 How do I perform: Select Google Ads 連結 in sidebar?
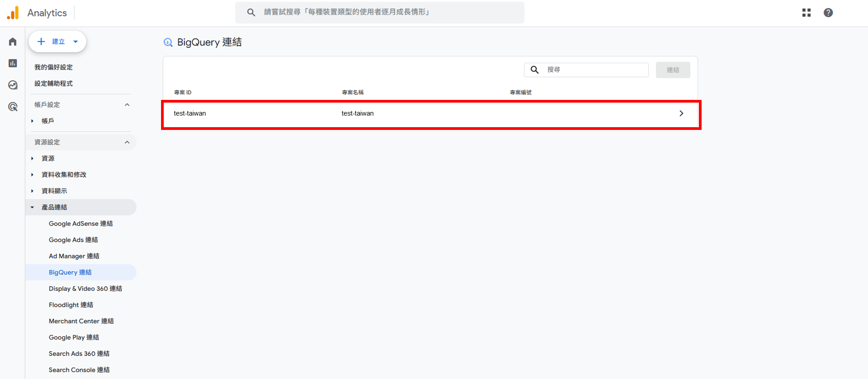[73, 240]
